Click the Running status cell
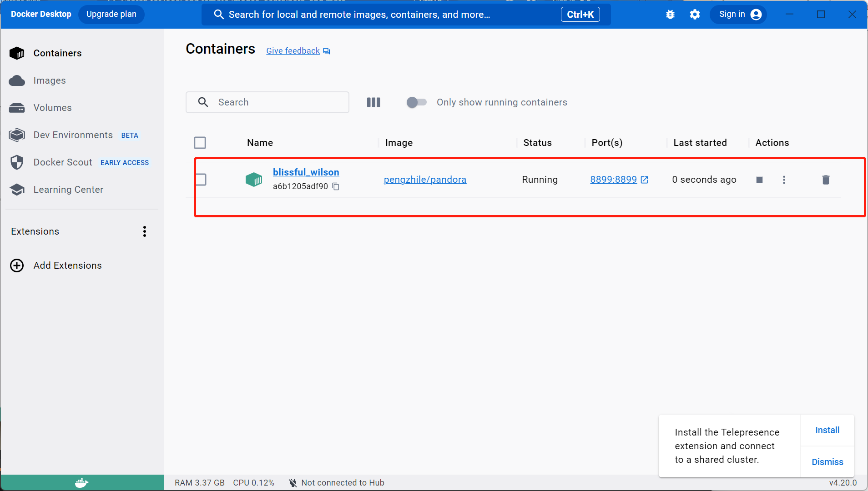The width and height of the screenshot is (868, 491). click(540, 180)
